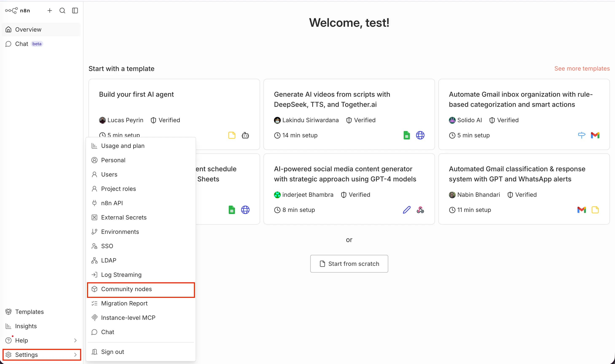Click See more templates link
The width and height of the screenshot is (615, 364).
click(x=582, y=69)
